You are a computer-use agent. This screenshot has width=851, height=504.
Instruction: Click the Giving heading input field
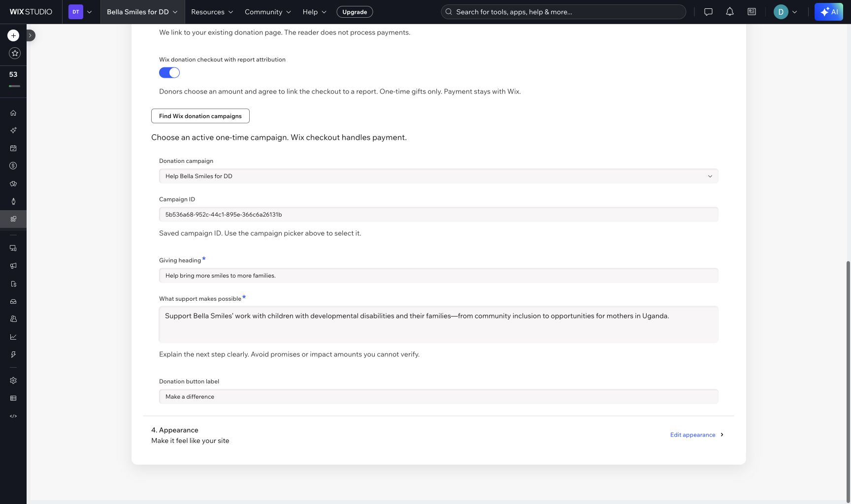[x=438, y=276]
